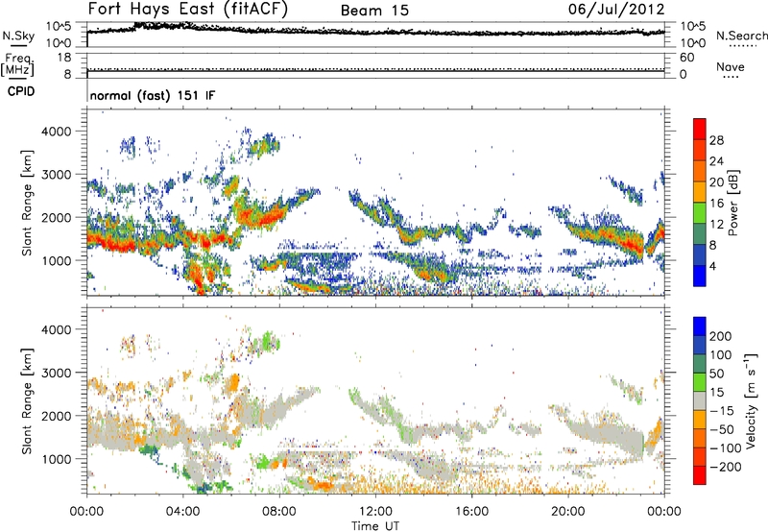Click the 'Time UT' axis label

[x=375, y=526]
